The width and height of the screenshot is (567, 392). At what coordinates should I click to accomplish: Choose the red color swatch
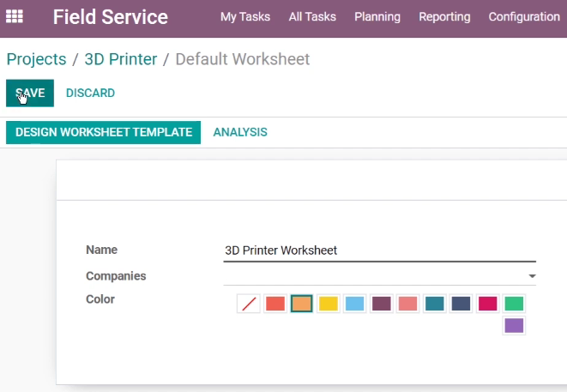pyautogui.click(x=275, y=304)
